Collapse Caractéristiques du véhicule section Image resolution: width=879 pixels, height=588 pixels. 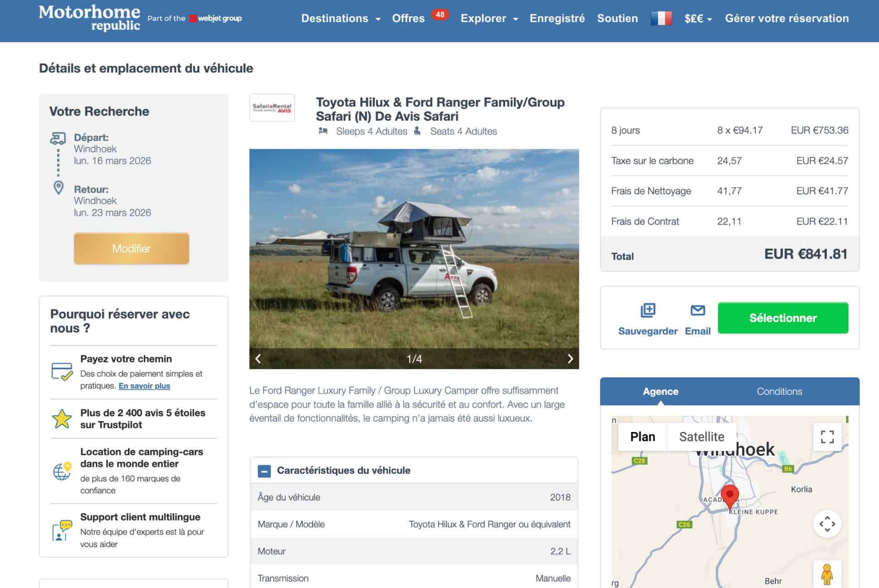(264, 471)
